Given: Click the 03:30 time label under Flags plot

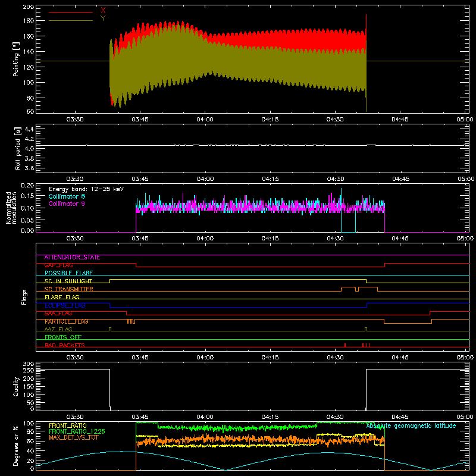Looking at the screenshot, I should pyautogui.click(x=75, y=358).
